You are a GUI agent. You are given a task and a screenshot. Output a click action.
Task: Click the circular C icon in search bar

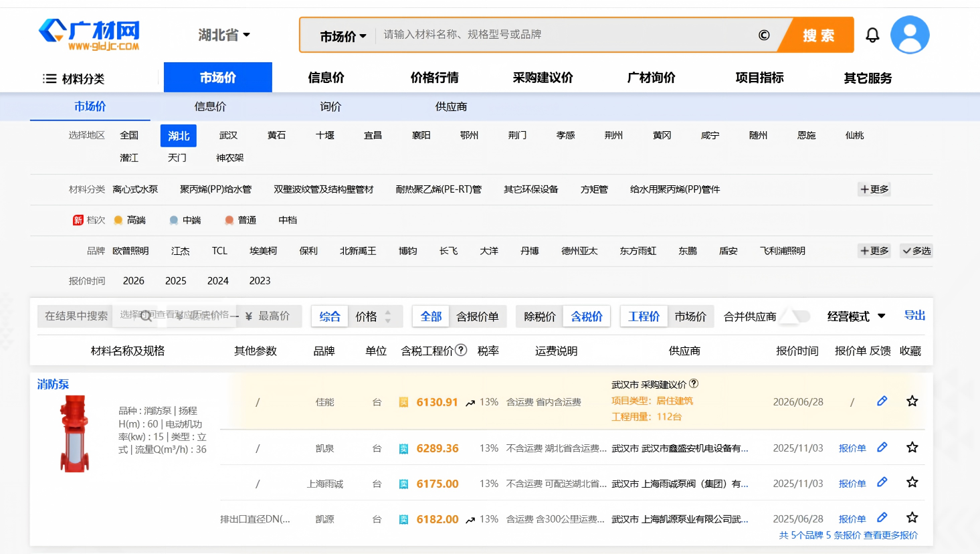click(x=764, y=35)
